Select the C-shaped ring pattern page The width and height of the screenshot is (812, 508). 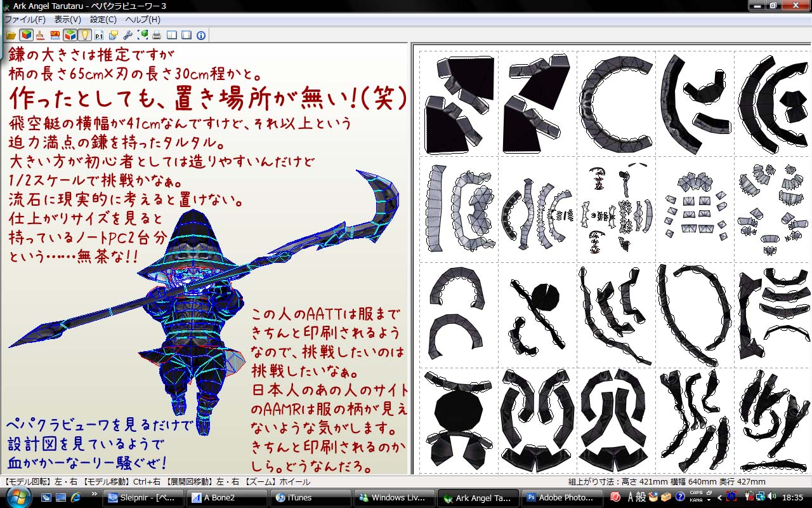click(617, 104)
